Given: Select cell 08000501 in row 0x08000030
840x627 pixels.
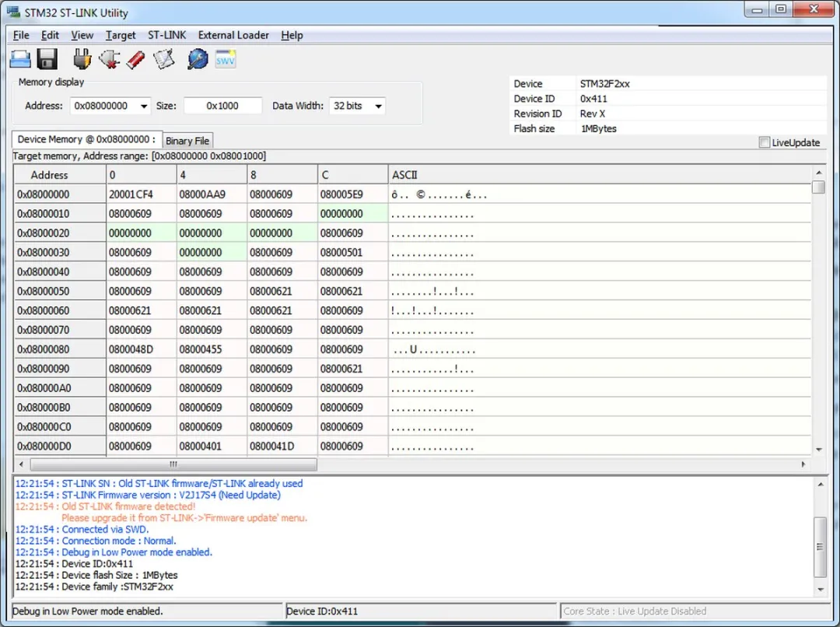Looking at the screenshot, I should [x=352, y=252].
